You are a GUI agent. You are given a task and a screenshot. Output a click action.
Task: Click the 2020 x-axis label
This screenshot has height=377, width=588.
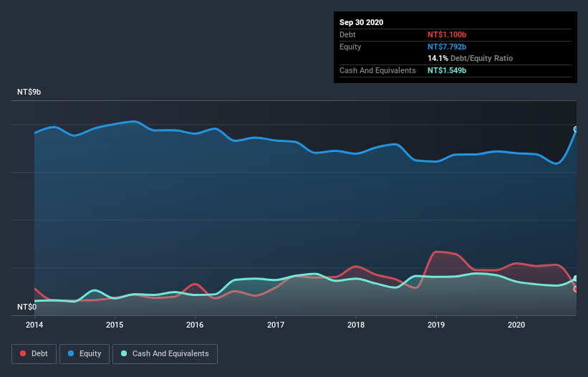(516, 325)
